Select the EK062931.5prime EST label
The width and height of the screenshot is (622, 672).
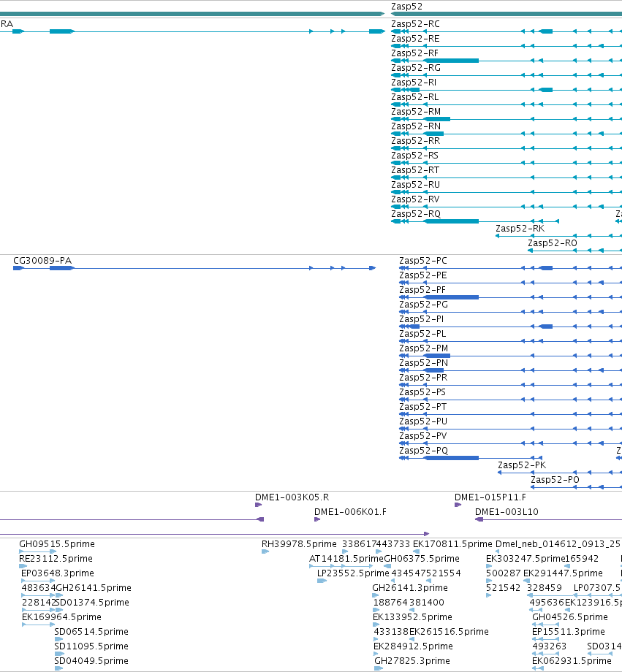[572, 660]
